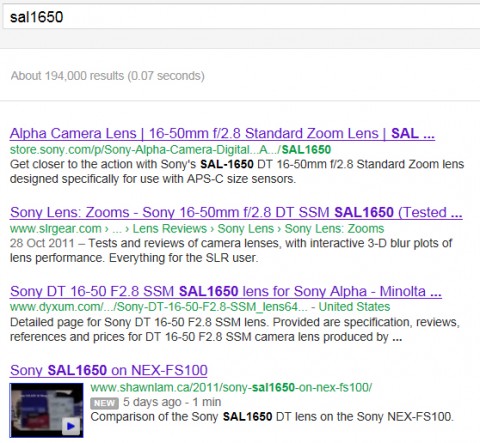Click the About 194,000 results text
The width and height of the screenshot is (480, 443).
point(108,76)
